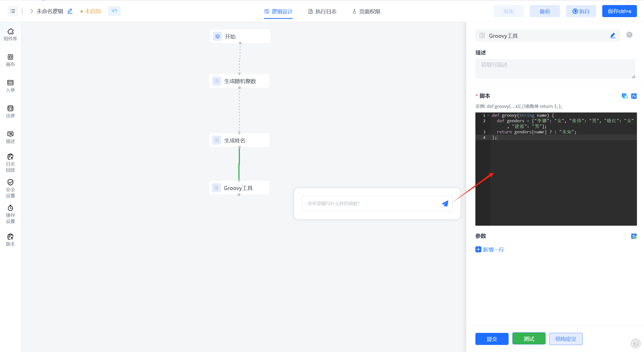Click the green 测试 button
Image resolution: width=644 pixels, height=352 pixels.
(529, 339)
